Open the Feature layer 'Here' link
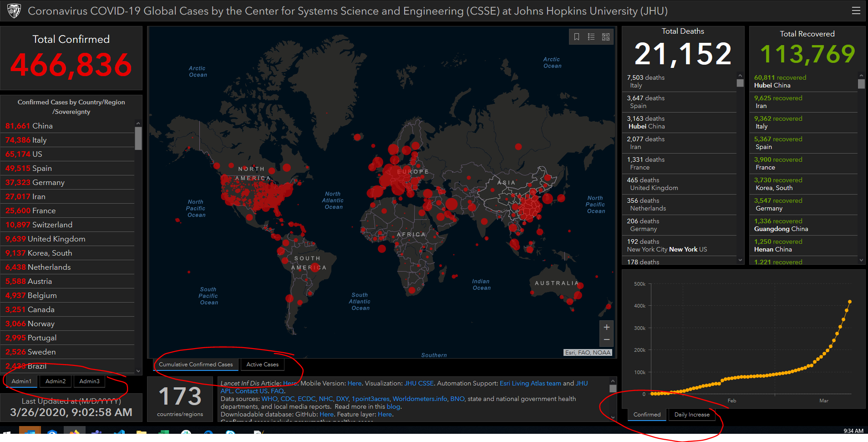This screenshot has height=442, width=868. click(385, 414)
